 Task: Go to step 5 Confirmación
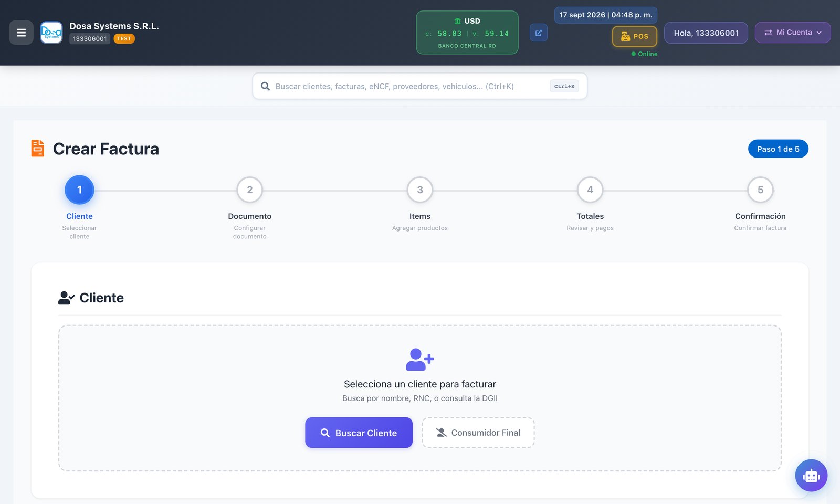760,190
